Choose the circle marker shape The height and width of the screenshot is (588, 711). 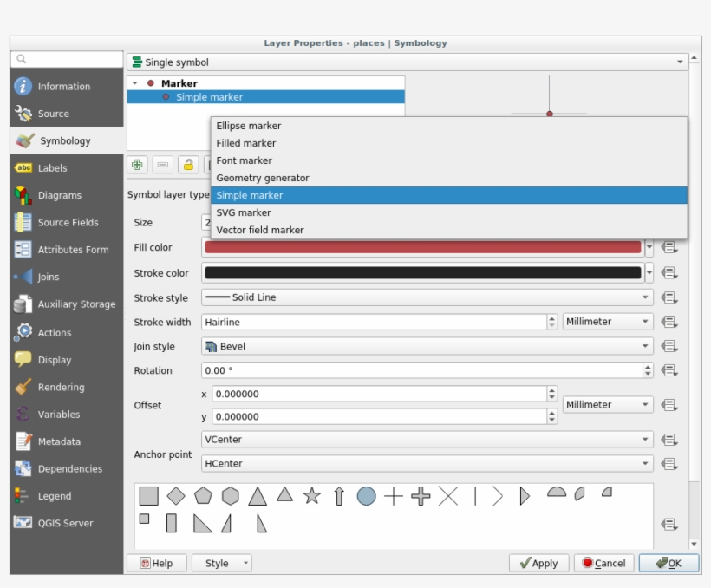(x=366, y=497)
